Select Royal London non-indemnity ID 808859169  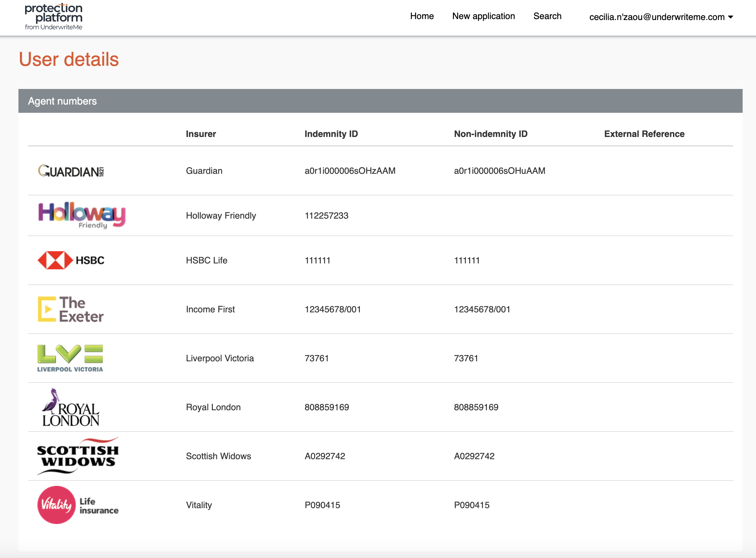pyautogui.click(x=476, y=407)
